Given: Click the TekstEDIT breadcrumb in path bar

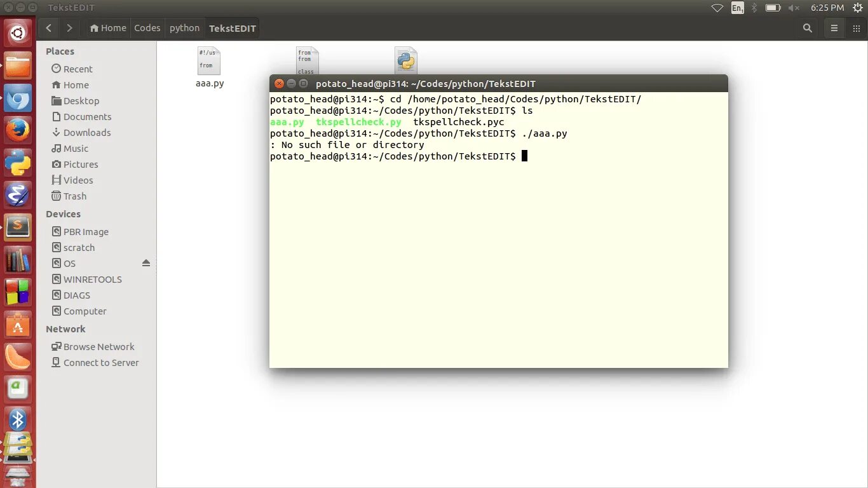Looking at the screenshot, I should (x=232, y=28).
